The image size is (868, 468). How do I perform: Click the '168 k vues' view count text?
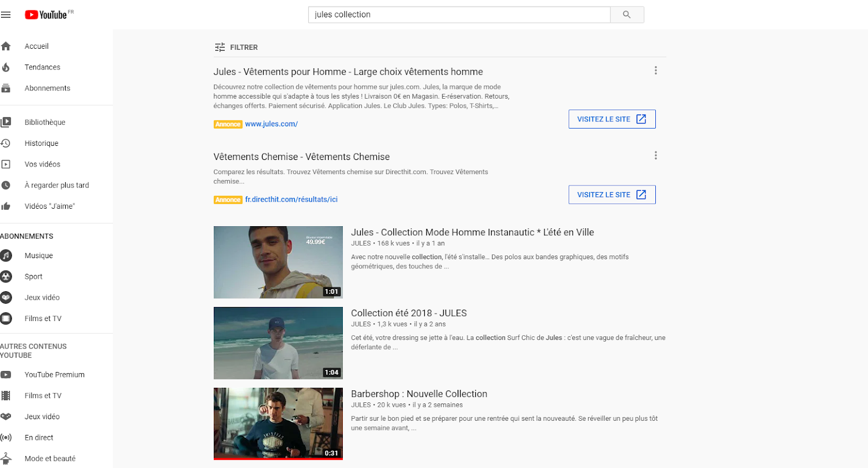(x=393, y=243)
